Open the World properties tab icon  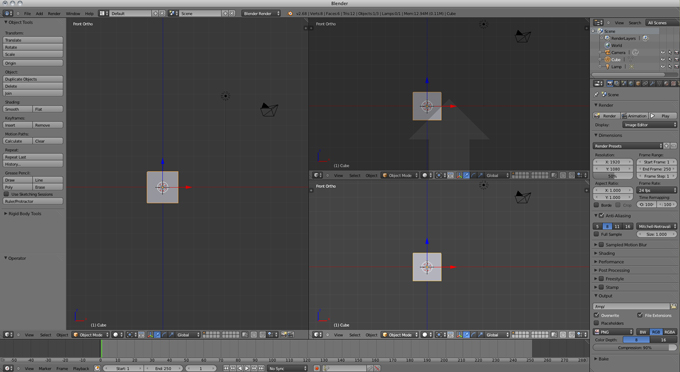631,83
